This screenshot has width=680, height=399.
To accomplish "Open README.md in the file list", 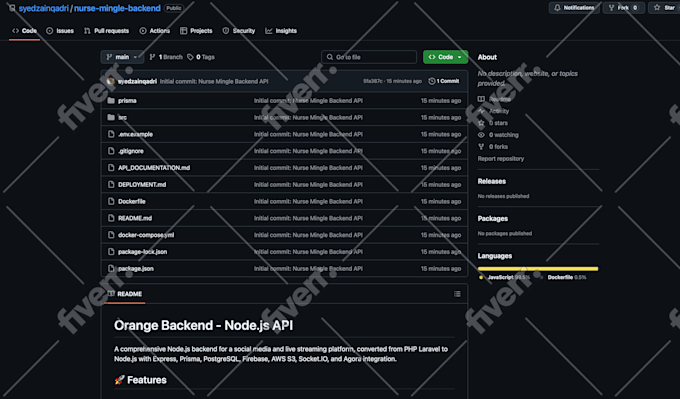I will pos(135,218).
